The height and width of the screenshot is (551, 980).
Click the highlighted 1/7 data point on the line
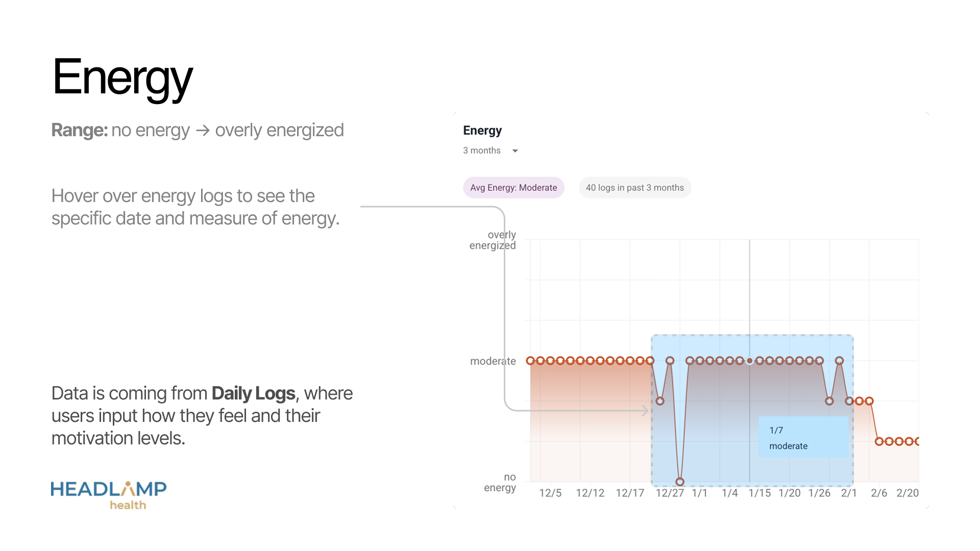[x=749, y=361]
